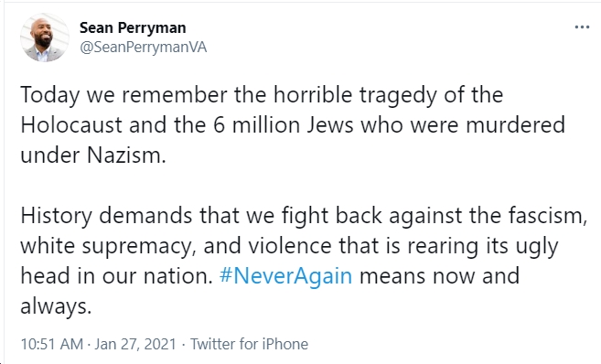This screenshot has height=364, width=601.
Task: Open the Twitter for iPhone source link
Action: [249, 344]
